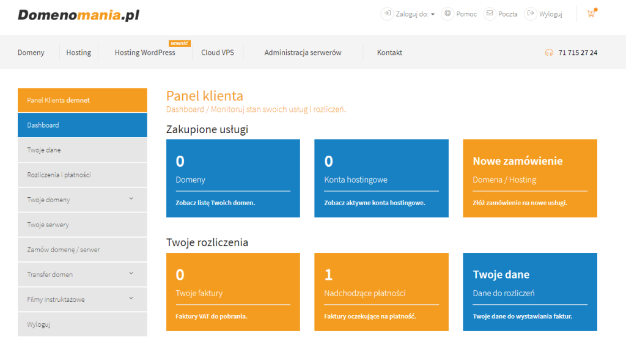Click Zobacz listę Twoich domen link
The width and height of the screenshot is (626, 364).
[215, 203]
